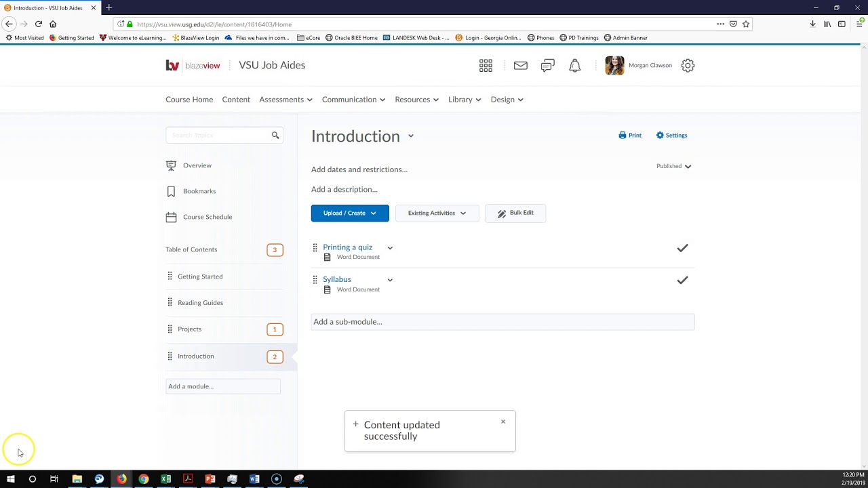Click the completion checkmark for Syllabus

pos(682,280)
